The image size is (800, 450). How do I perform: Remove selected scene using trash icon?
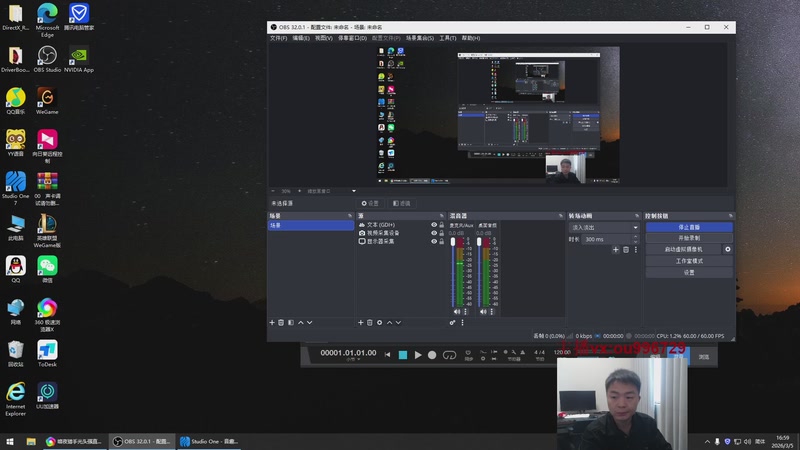281,322
